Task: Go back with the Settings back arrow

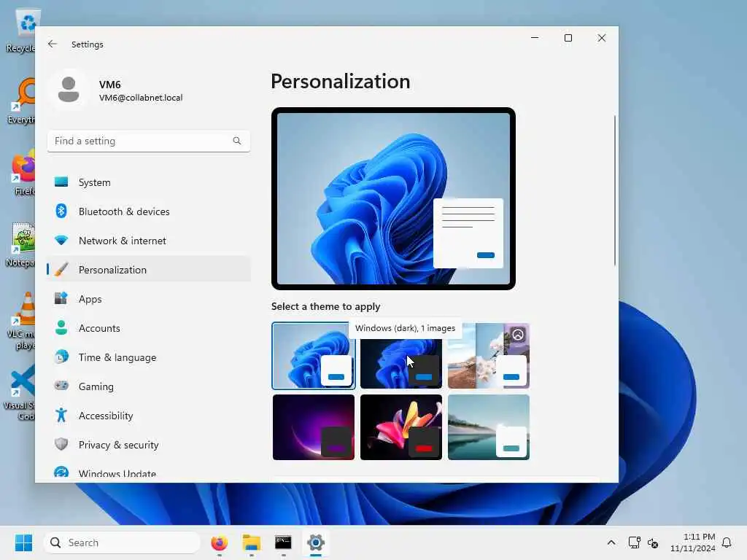Action: (x=53, y=44)
